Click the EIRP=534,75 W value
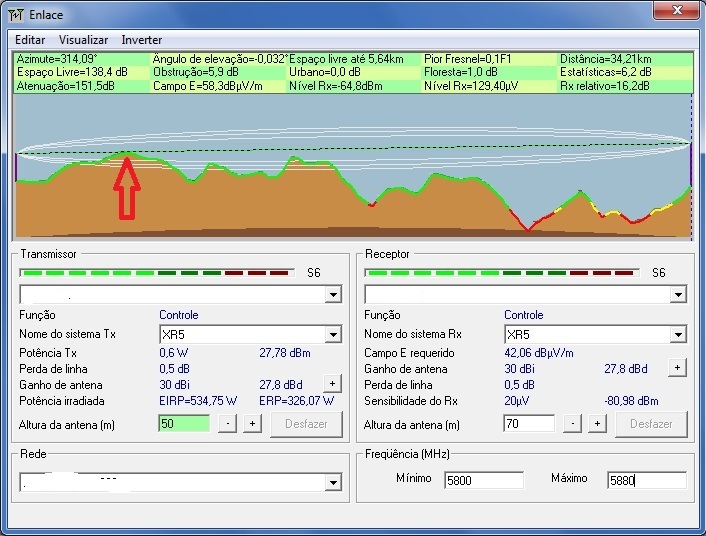The width and height of the screenshot is (706, 536). click(198, 401)
